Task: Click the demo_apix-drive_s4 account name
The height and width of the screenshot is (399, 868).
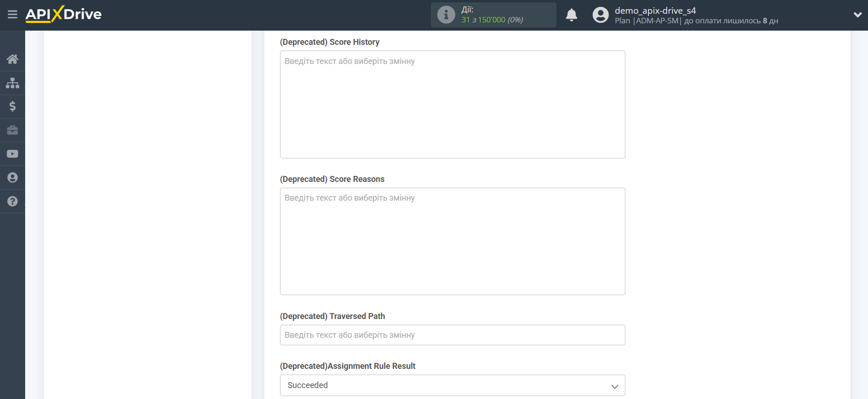Action: 655,11
